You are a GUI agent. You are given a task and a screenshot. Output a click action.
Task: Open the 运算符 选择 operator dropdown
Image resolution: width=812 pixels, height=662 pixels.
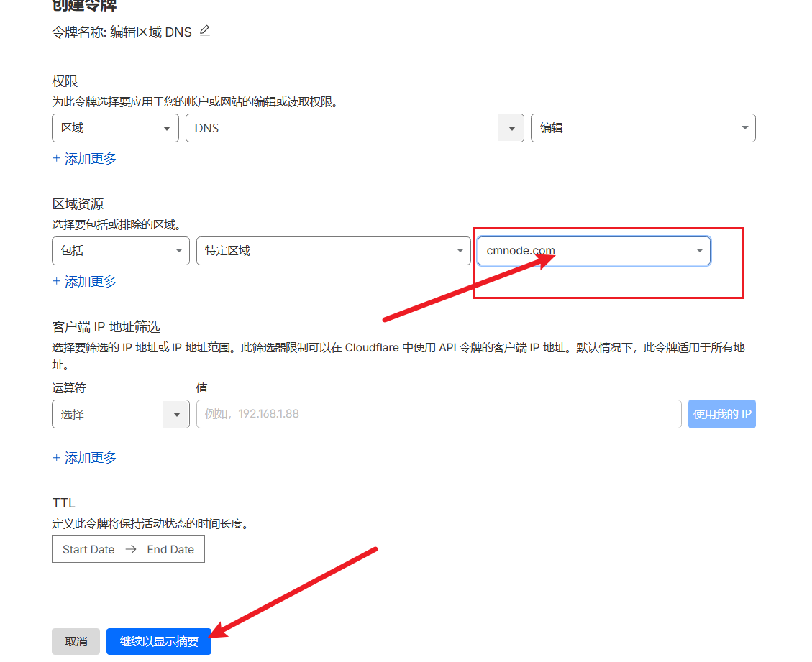pyautogui.click(x=108, y=414)
